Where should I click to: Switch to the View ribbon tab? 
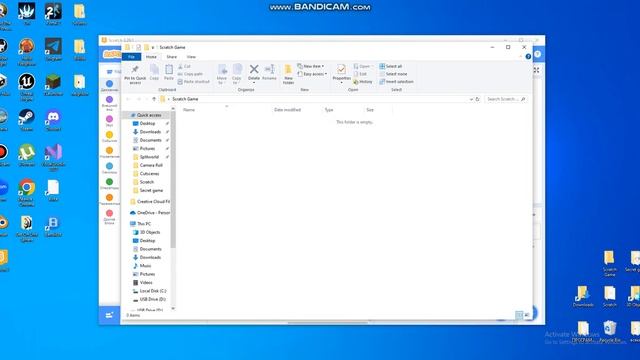(x=191, y=57)
